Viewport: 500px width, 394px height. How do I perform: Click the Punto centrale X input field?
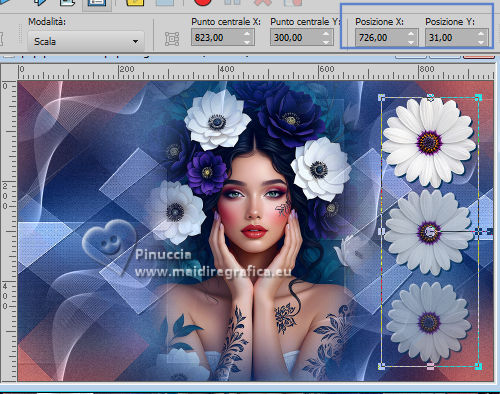point(217,37)
